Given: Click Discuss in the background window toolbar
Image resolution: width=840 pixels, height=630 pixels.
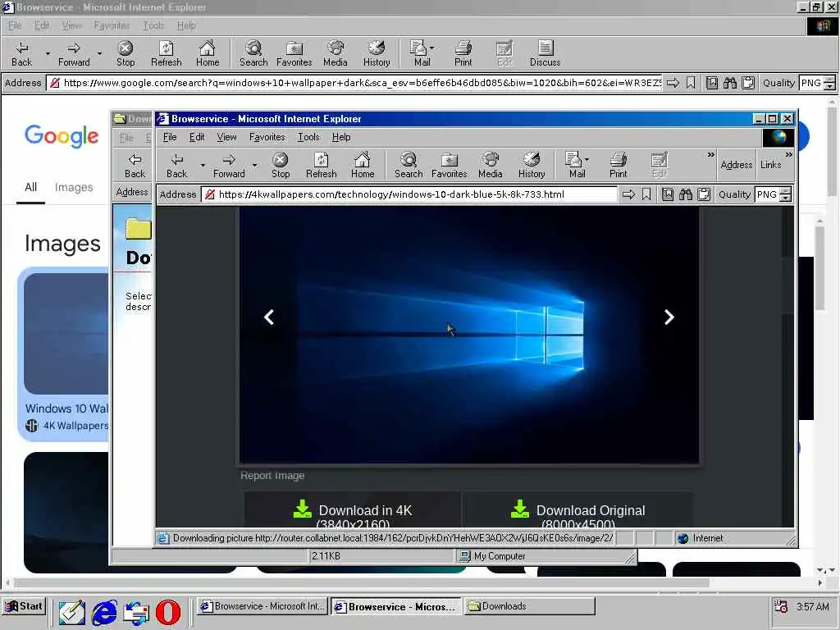Looking at the screenshot, I should coord(545,53).
